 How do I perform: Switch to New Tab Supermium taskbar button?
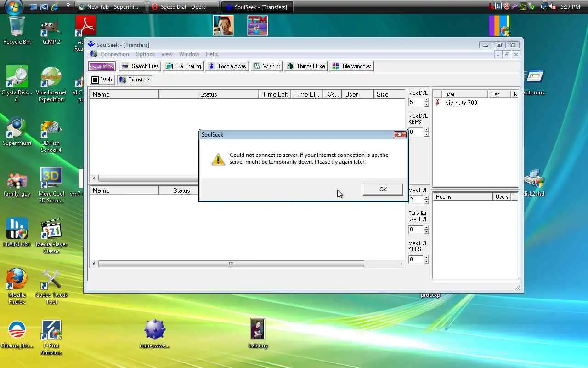point(110,7)
